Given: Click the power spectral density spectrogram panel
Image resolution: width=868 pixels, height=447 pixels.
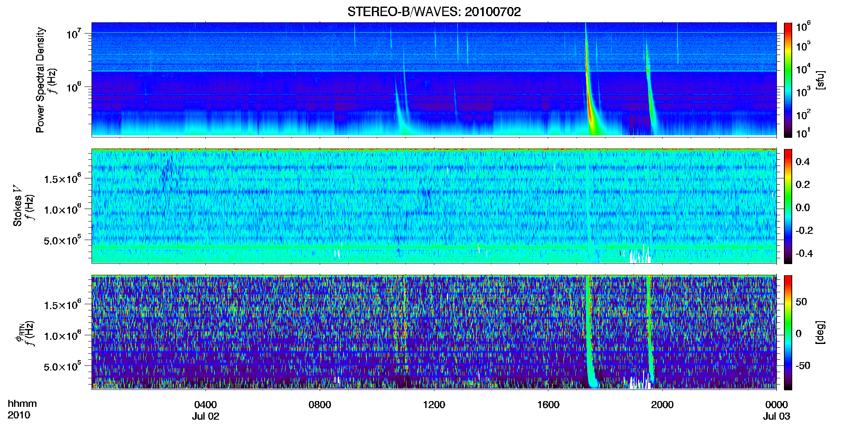Looking at the screenshot, I should 434,79.
